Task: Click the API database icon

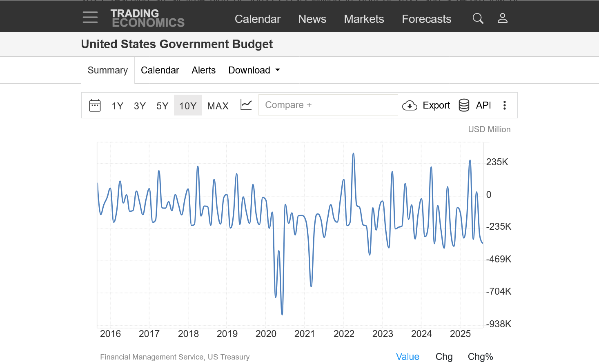Action: point(464,105)
